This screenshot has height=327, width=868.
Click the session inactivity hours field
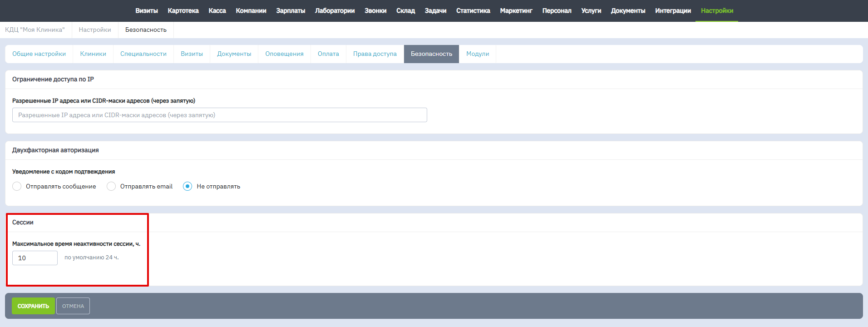pos(35,258)
